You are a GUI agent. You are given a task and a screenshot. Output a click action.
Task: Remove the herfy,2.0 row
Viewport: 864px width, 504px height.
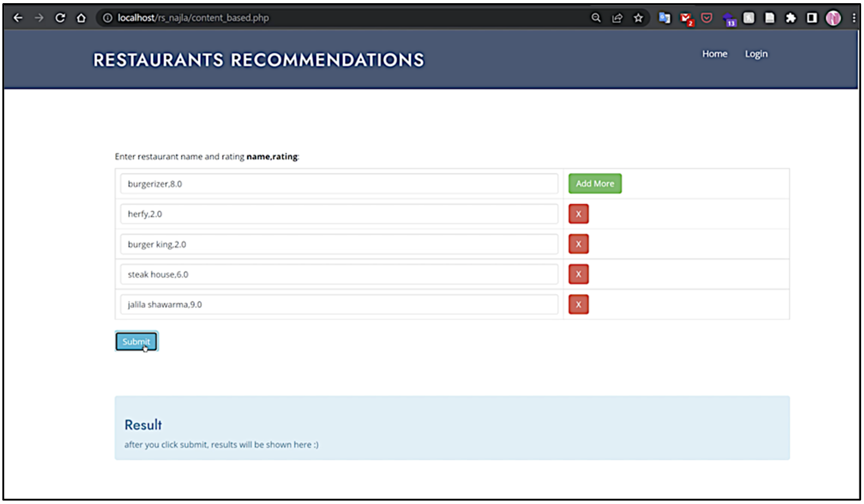[x=578, y=214]
